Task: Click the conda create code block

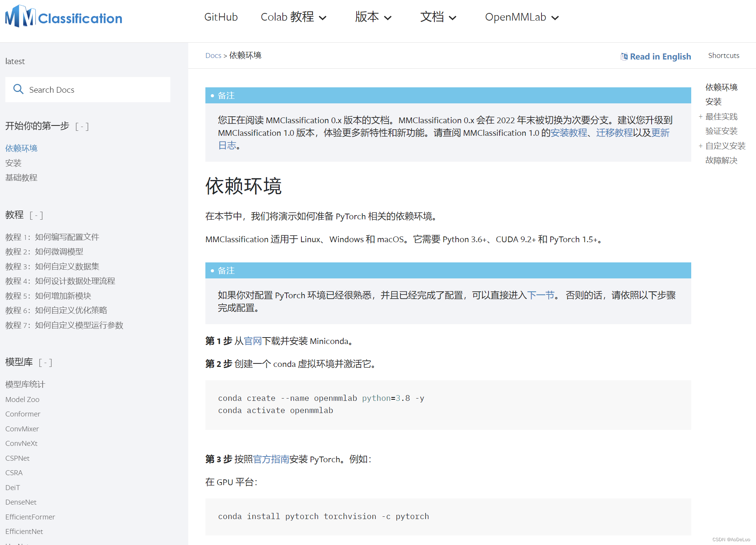Action: point(448,405)
